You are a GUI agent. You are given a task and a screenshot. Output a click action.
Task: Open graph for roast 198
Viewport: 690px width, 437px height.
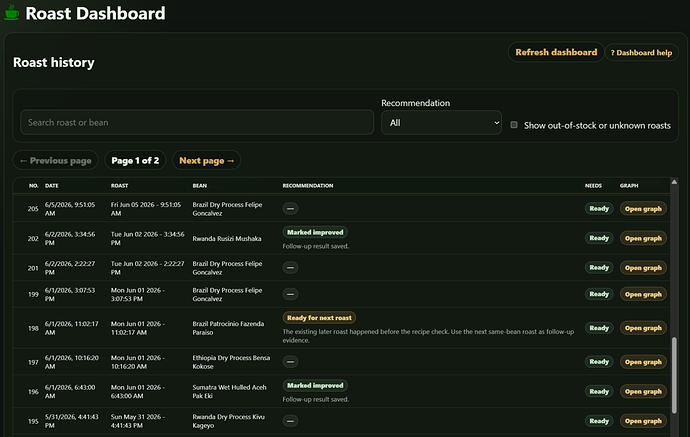(643, 328)
